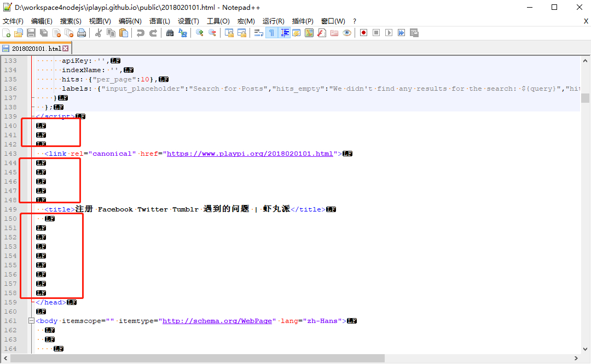Viewport: 591px width, 364px height.
Task: Open the 插件(P) menu
Action: point(303,21)
